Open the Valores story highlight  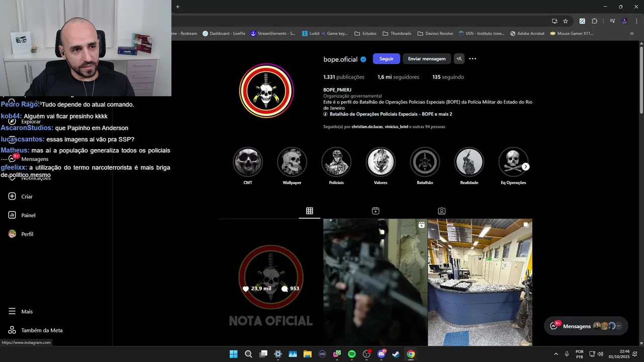380,162
